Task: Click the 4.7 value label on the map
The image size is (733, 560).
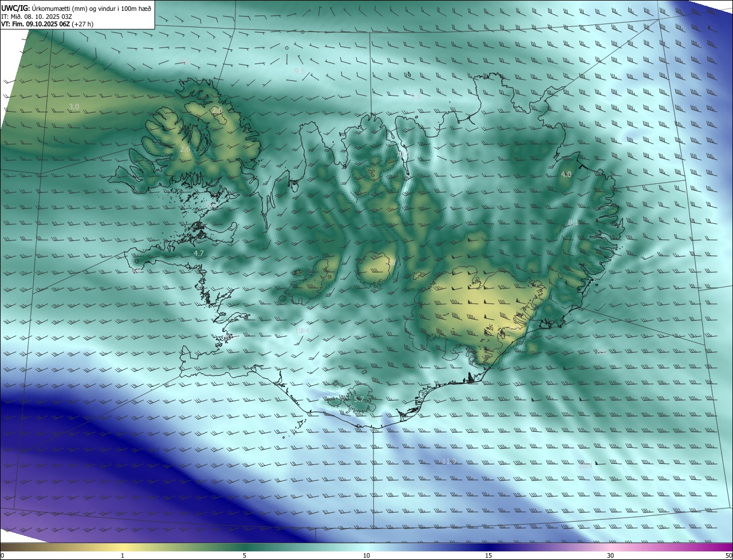Action: point(199,253)
